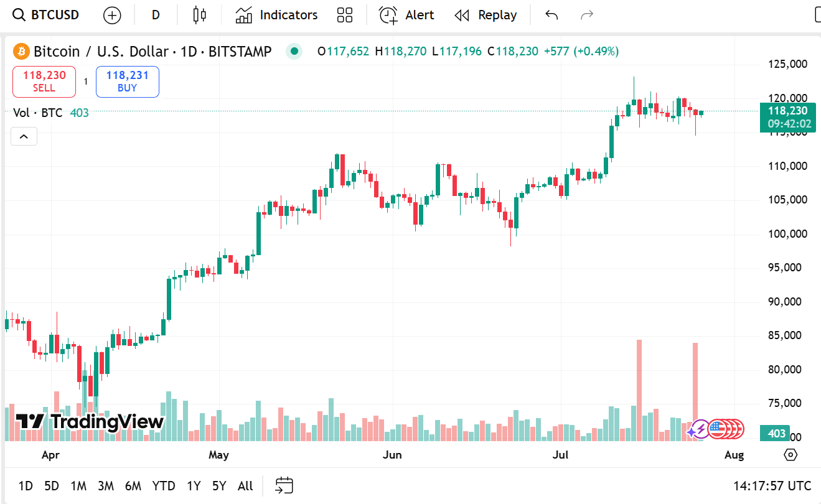Undo the last chart action
Viewport: 821px width, 504px height.
(x=551, y=15)
